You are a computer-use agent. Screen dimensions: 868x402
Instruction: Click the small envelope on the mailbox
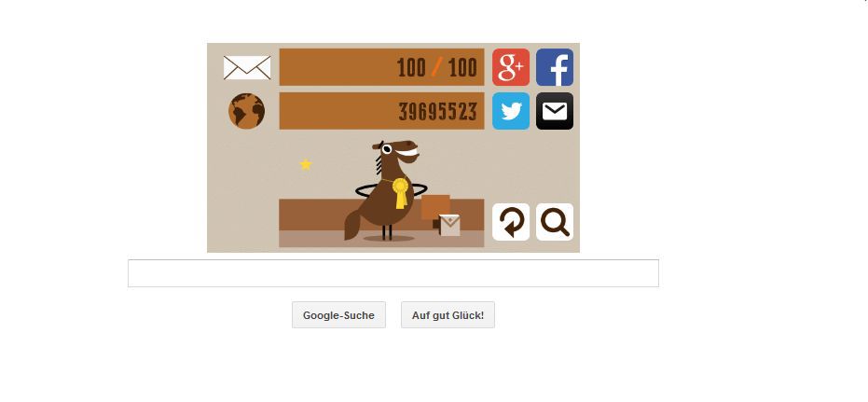point(449,225)
